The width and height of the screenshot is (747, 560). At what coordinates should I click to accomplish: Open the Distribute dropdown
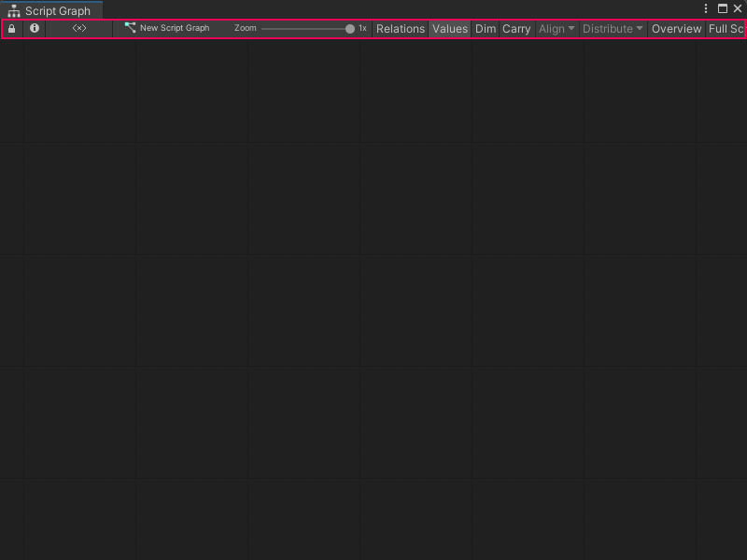pos(612,28)
